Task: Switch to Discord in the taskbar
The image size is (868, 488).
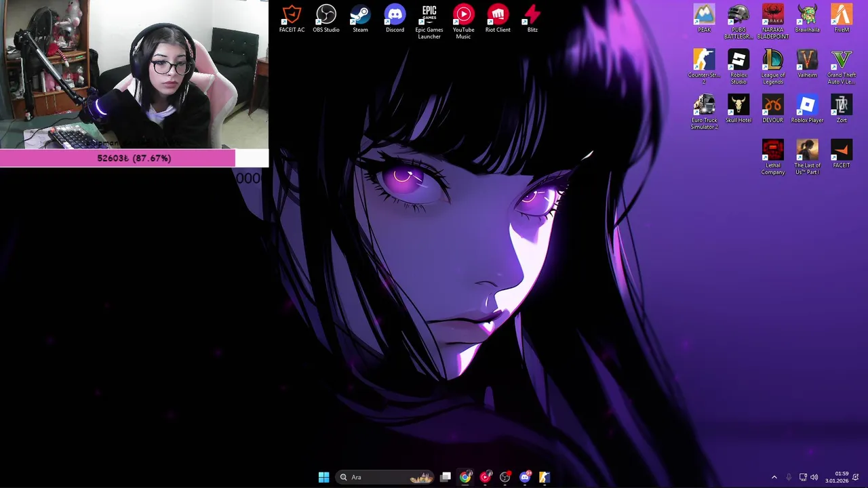Action: tap(525, 477)
